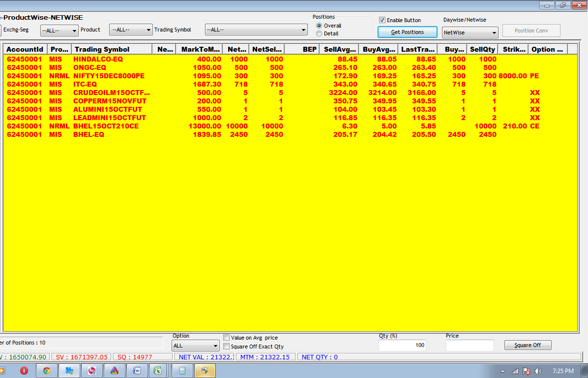Click the LastTra... column header

(x=418, y=49)
